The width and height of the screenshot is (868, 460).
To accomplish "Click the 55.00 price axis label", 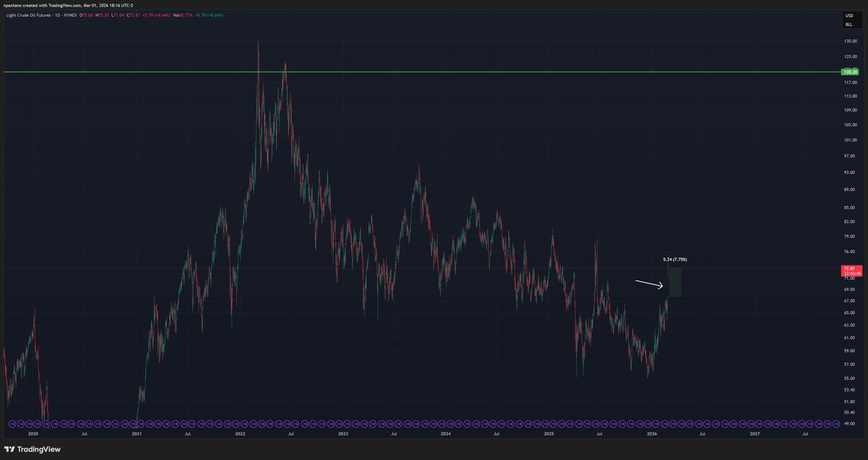I will pyautogui.click(x=849, y=378).
